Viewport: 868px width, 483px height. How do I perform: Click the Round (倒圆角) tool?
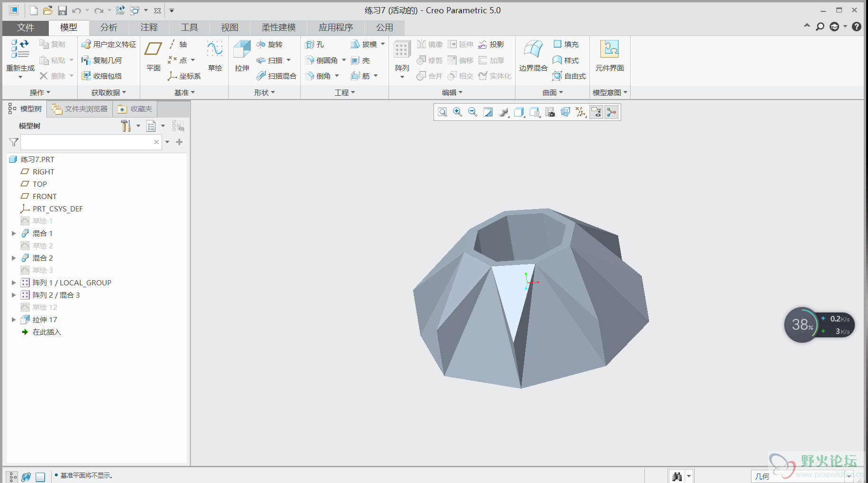coord(322,60)
